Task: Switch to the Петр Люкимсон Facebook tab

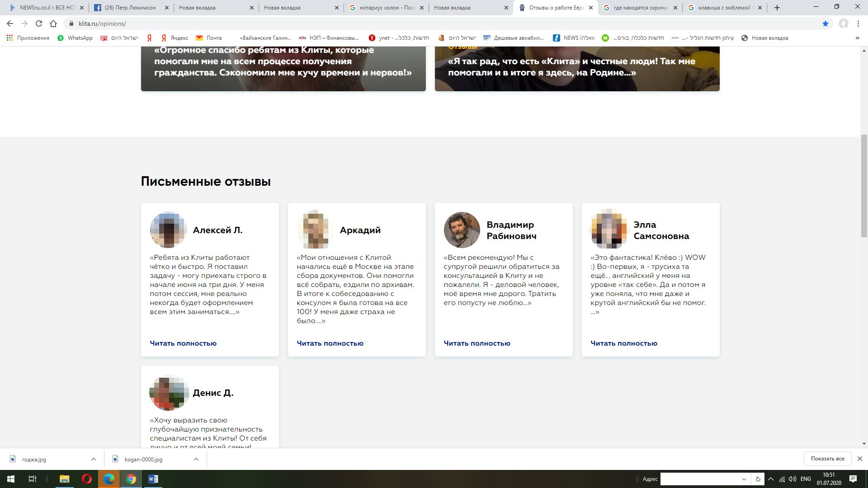Action: click(131, 8)
